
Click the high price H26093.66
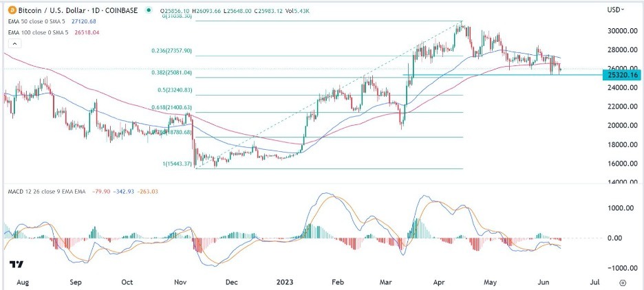click(x=205, y=11)
